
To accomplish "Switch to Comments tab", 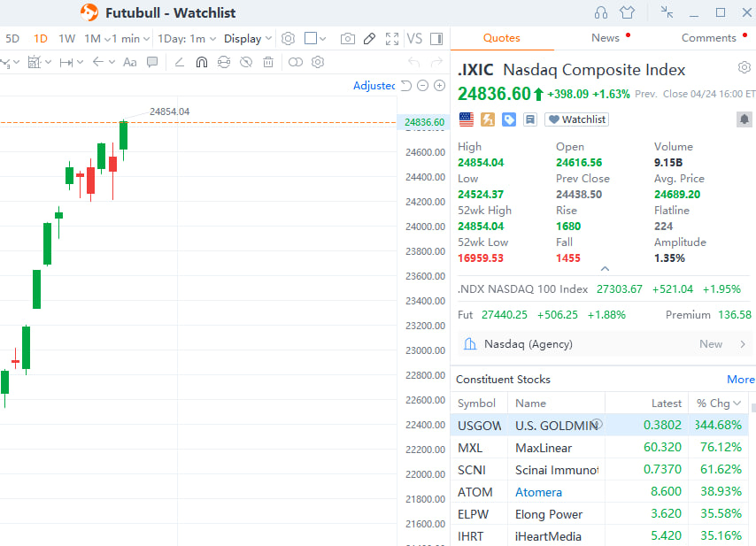I will pos(709,38).
